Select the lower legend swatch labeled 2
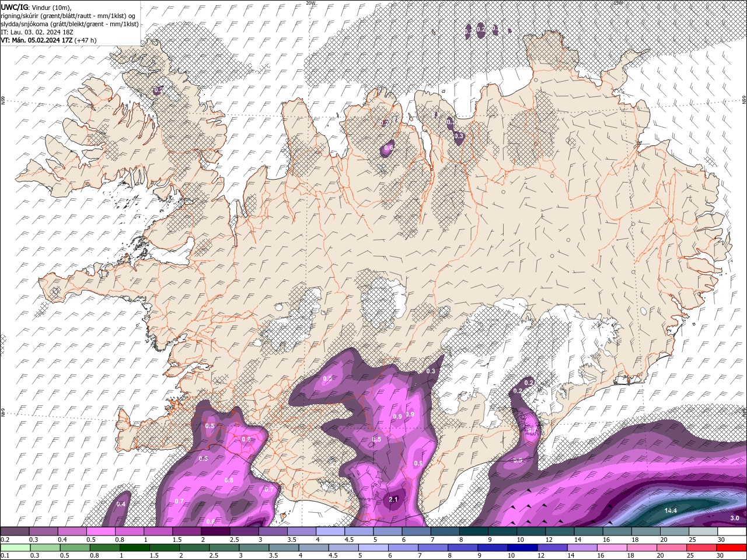The image size is (747, 560). (x=194, y=548)
